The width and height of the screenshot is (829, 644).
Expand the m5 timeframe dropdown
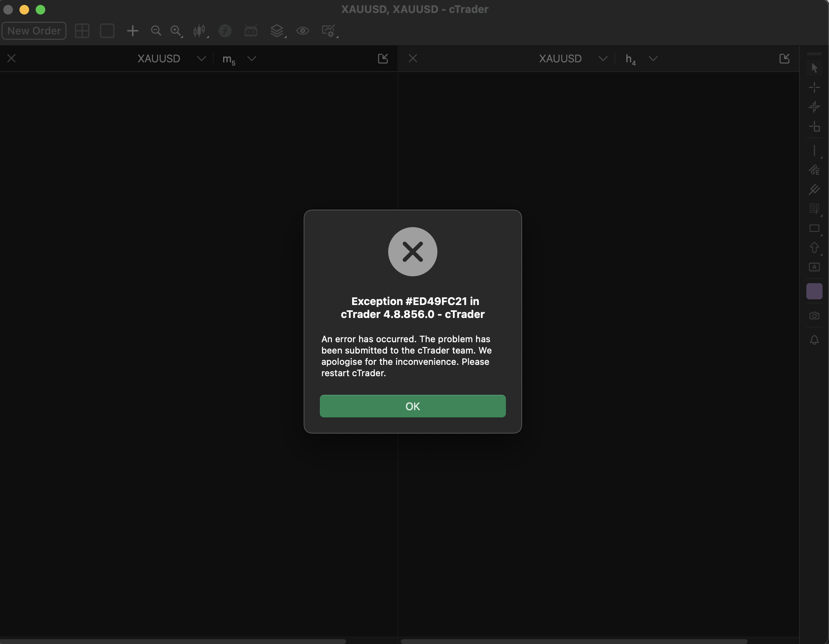tap(252, 59)
